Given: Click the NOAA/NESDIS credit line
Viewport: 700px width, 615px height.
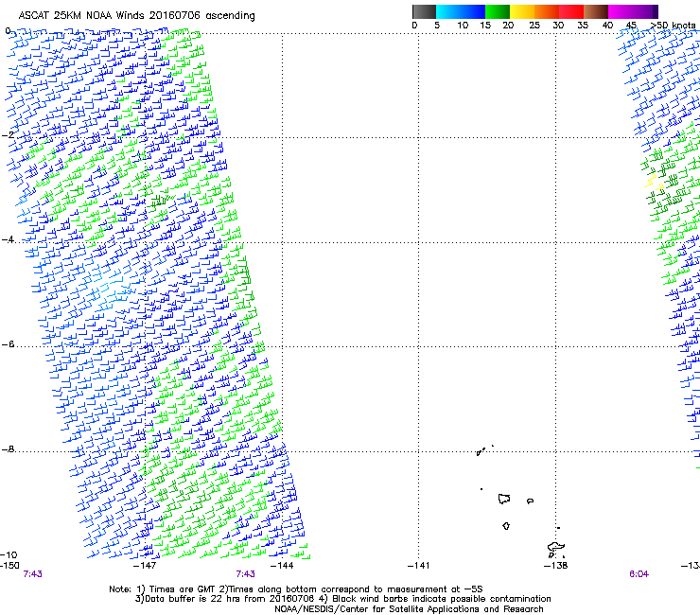Looking at the screenshot, I should (409, 609).
